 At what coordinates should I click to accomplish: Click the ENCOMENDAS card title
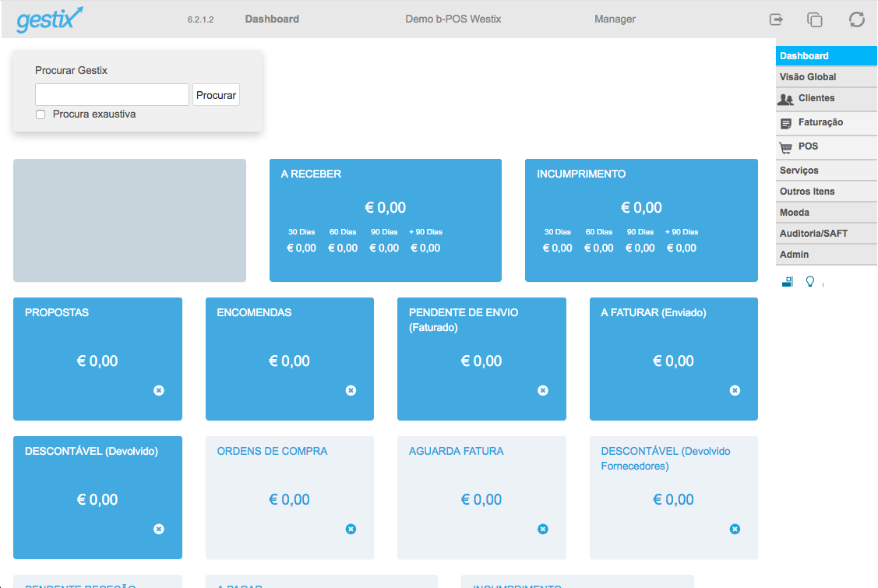click(254, 312)
